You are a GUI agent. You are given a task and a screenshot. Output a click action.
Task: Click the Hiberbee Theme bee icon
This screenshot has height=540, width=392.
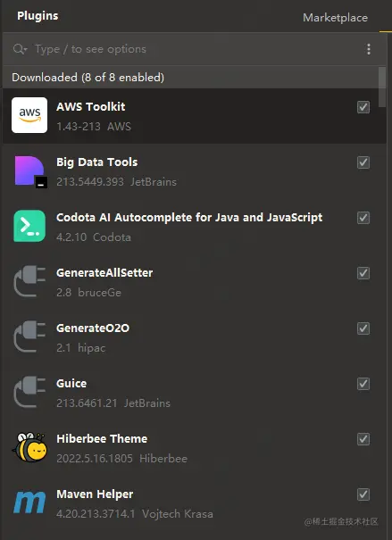29,447
